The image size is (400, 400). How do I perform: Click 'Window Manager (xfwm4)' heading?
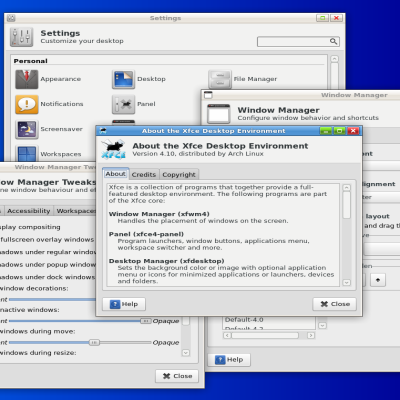coord(159,214)
